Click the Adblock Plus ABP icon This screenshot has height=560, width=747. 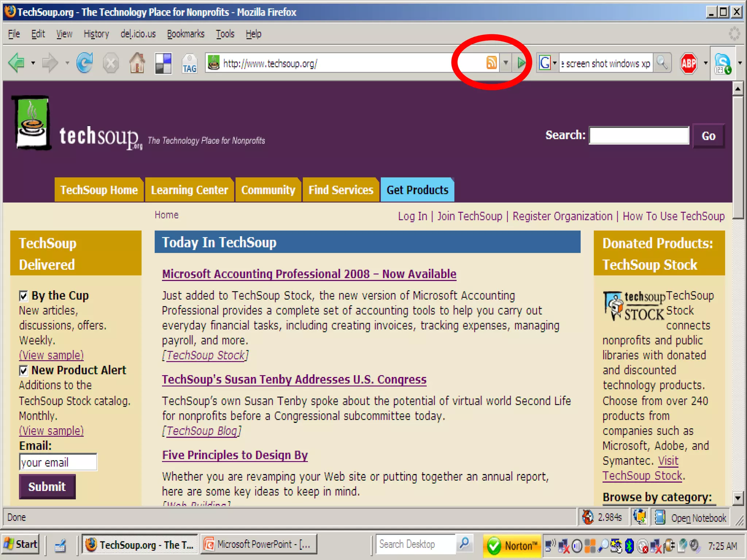[689, 63]
